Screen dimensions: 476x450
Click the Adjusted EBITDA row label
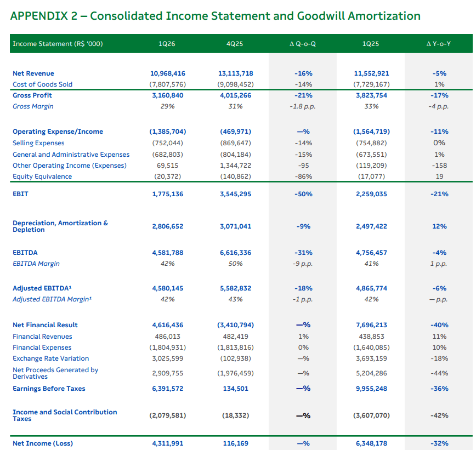pos(42,288)
